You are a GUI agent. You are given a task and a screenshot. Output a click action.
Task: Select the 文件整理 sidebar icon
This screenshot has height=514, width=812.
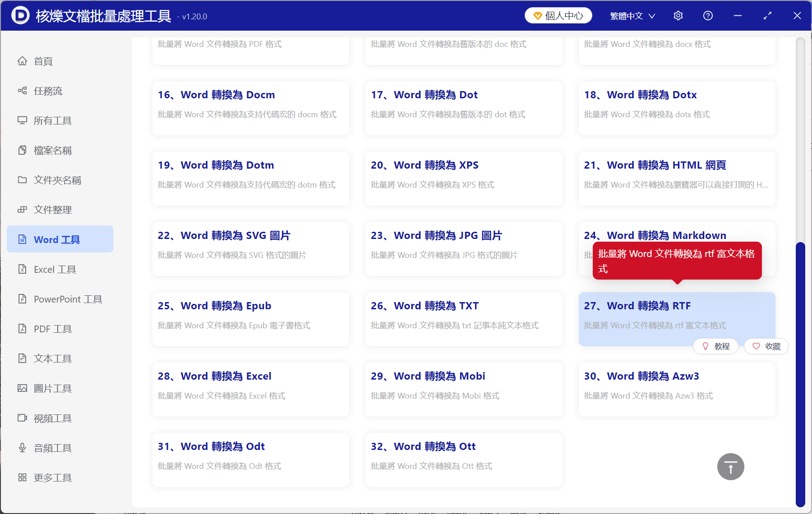(x=52, y=209)
